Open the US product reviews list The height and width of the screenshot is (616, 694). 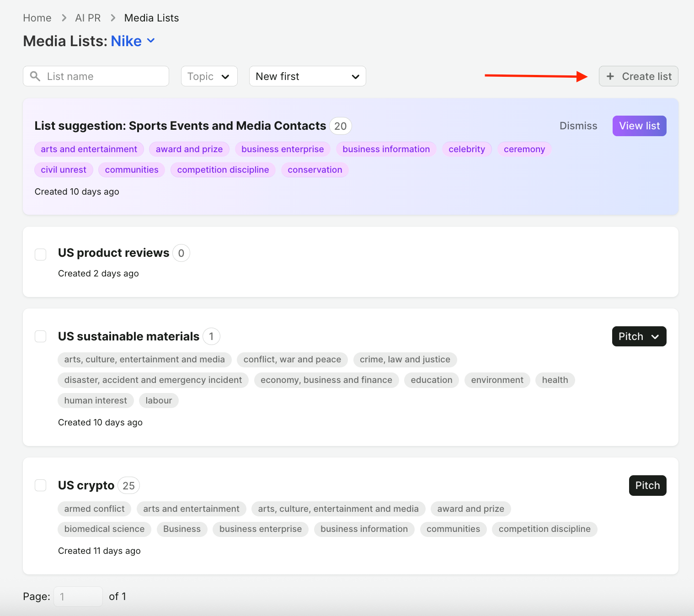pyautogui.click(x=113, y=253)
